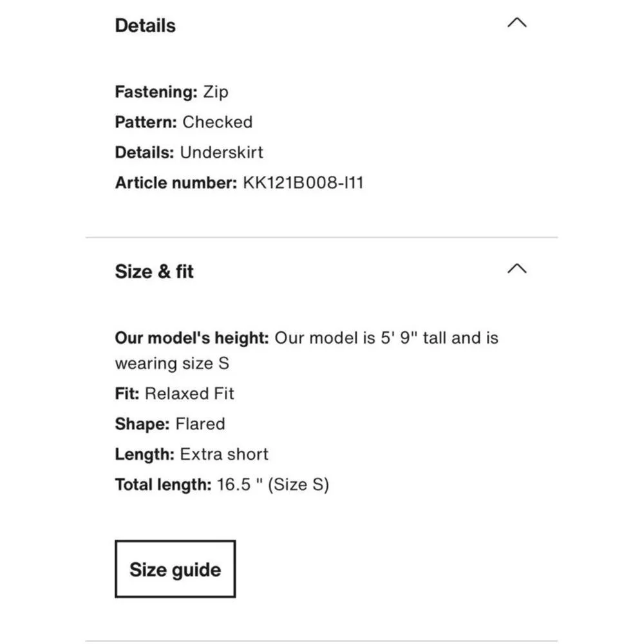Click the Details section heading
644x644 pixels.
pyautogui.click(x=145, y=26)
